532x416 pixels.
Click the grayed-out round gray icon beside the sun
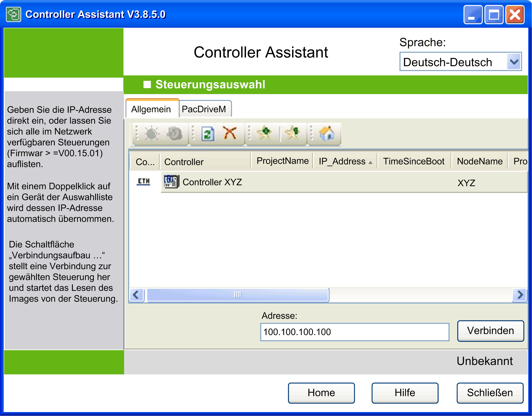pyautogui.click(x=174, y=133)
